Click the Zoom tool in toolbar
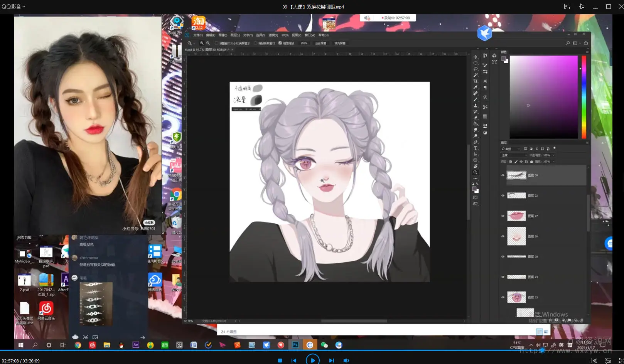This screenshot has width=624, height=364. 475,172
